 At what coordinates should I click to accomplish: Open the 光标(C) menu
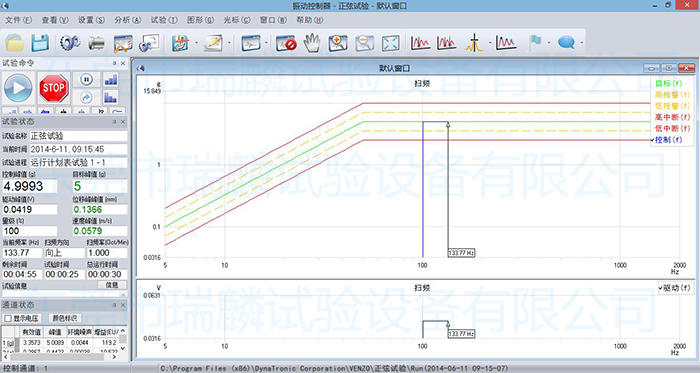point(237,20)
